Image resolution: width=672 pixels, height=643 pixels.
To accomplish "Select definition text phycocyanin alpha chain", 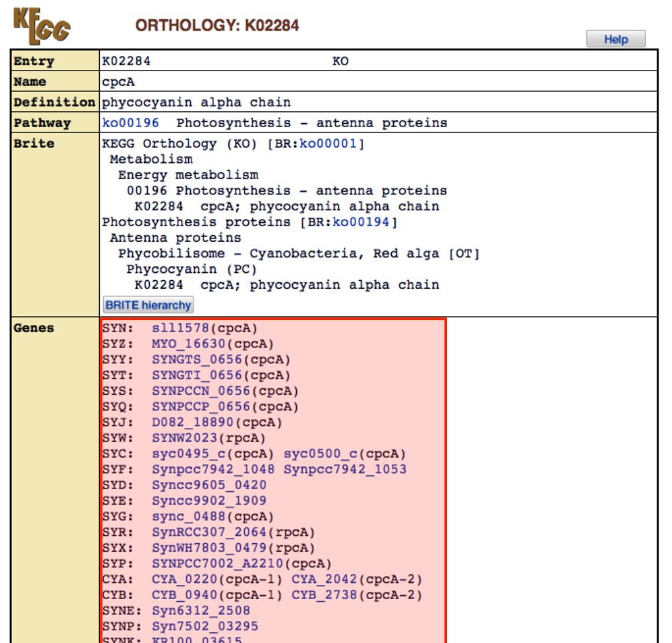I will pyautogui.click(x=196, y=102).
